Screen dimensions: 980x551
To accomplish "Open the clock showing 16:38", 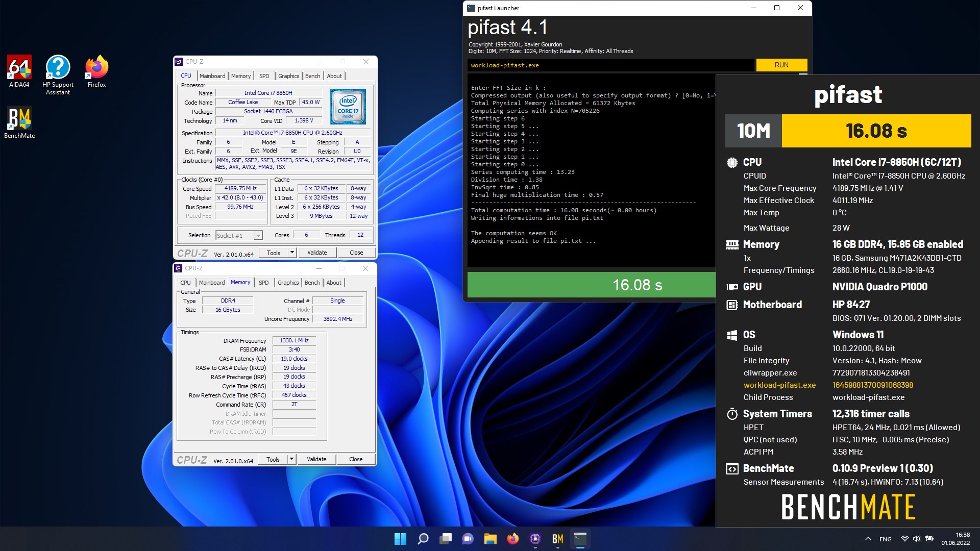I will coord(955,539).
